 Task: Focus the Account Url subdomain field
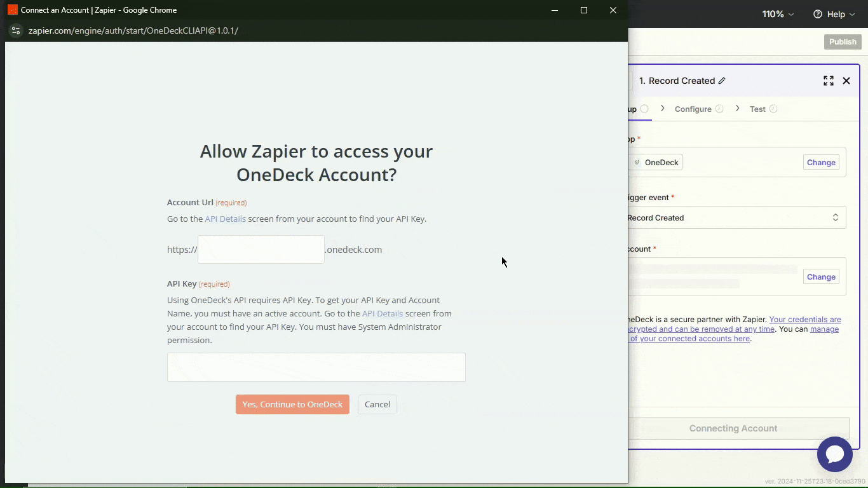(x=261, y=250)
